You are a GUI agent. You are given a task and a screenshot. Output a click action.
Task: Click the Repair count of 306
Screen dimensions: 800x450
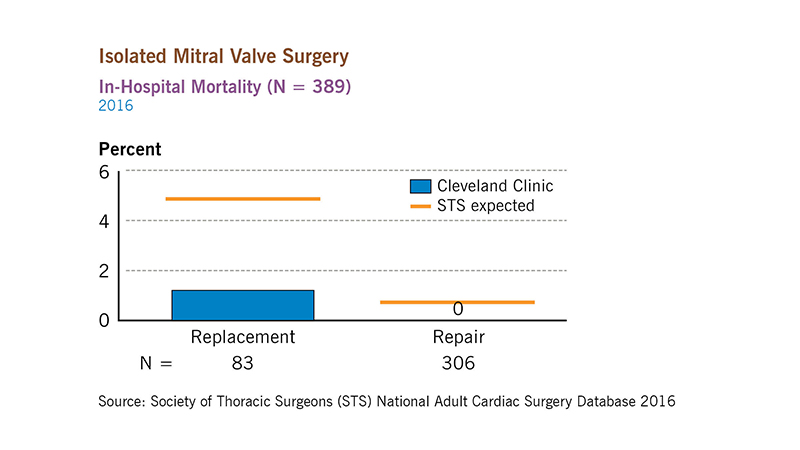point(458,363)
